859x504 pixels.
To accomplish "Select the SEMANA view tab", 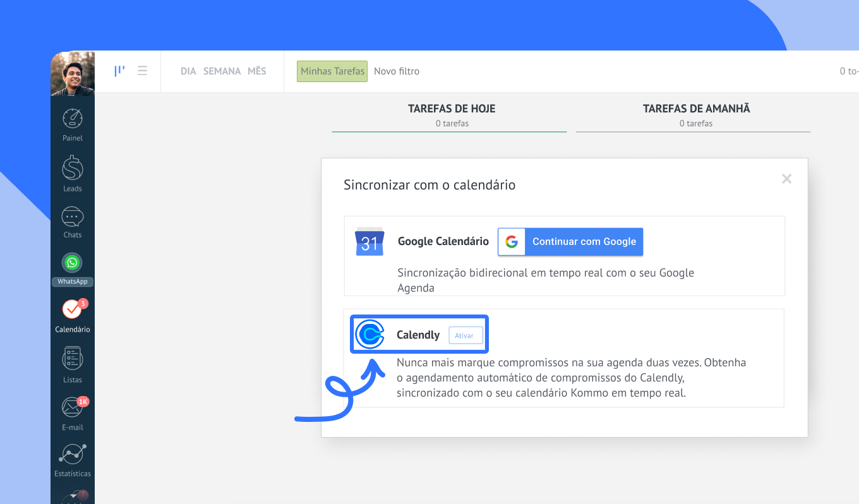I will tap(222, 71).
